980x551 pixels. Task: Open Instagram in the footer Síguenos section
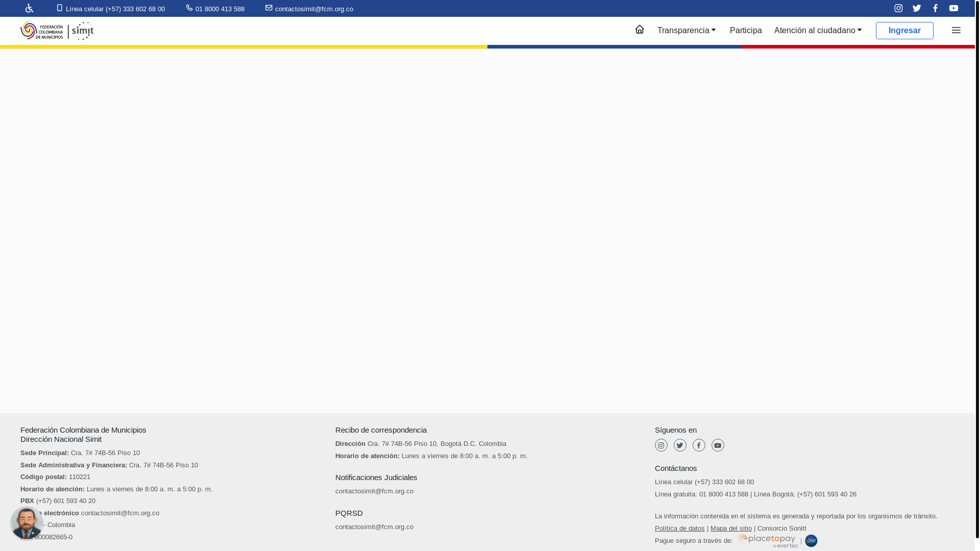coord(661,445)
